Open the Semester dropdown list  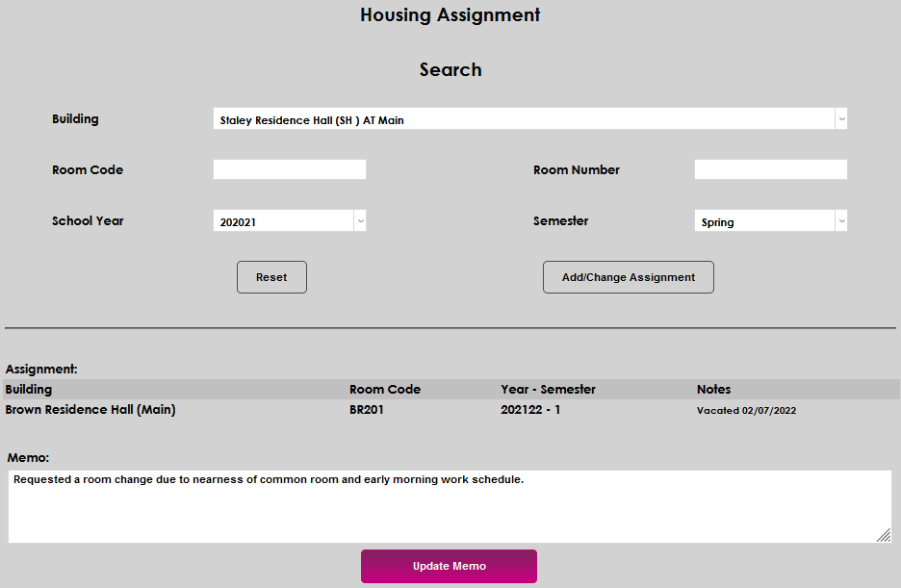(x=839, y=220)
